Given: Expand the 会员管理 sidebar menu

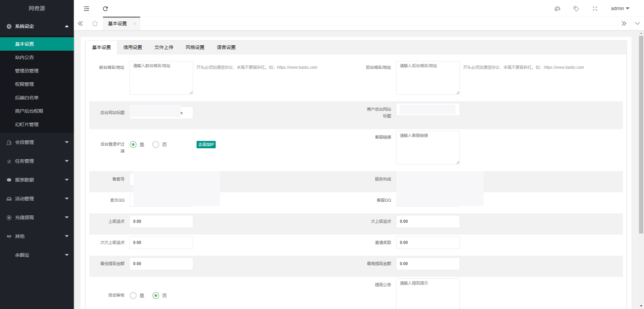Looking at the screenshot, I should [37, 142].
